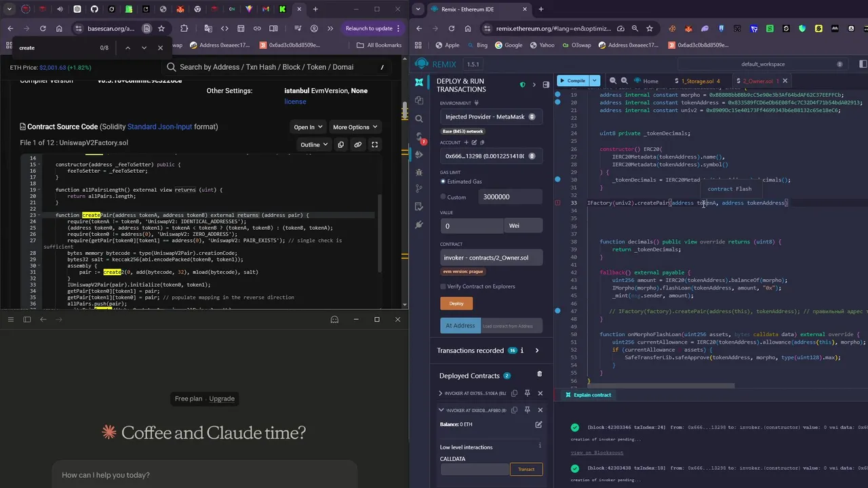Open Environment Injected Provider MetaMask dropdown

tap(491, 117)
